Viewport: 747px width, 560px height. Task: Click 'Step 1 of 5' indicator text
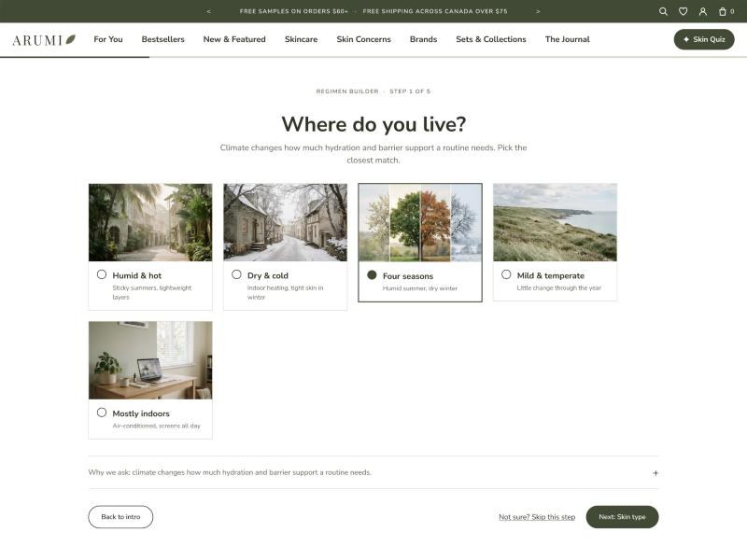[410, 91]
